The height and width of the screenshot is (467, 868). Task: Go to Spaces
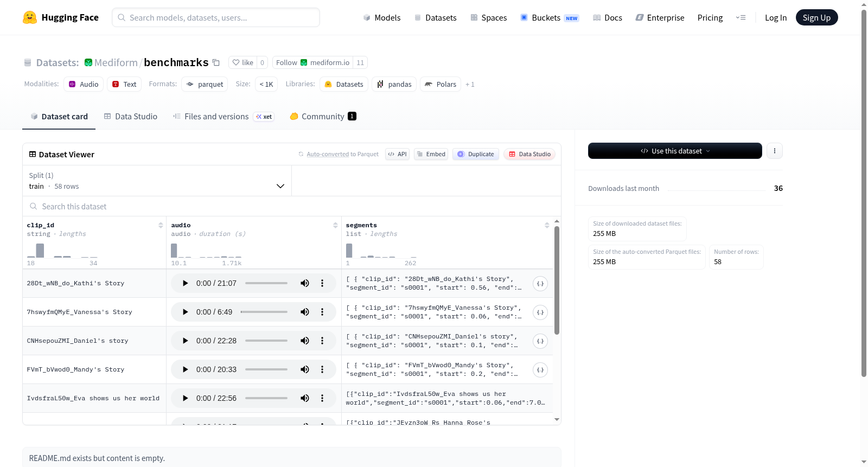489,17
